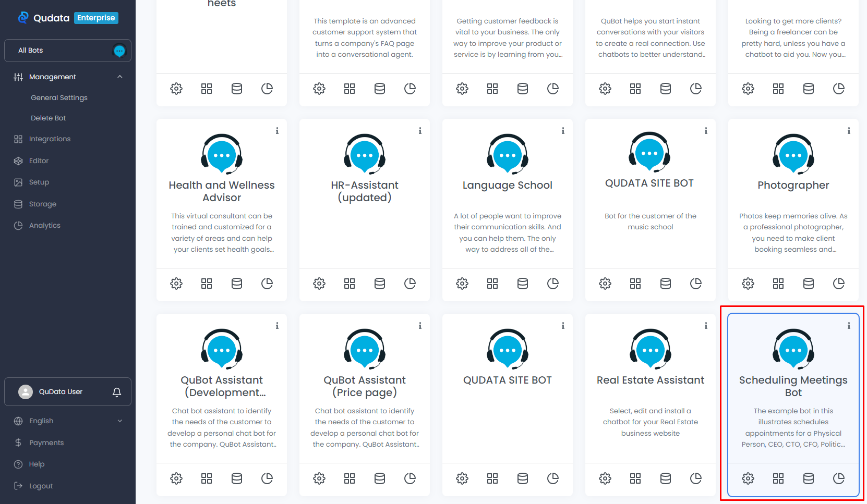Open analytics pie chart on Photographer card

pos(839,284)
